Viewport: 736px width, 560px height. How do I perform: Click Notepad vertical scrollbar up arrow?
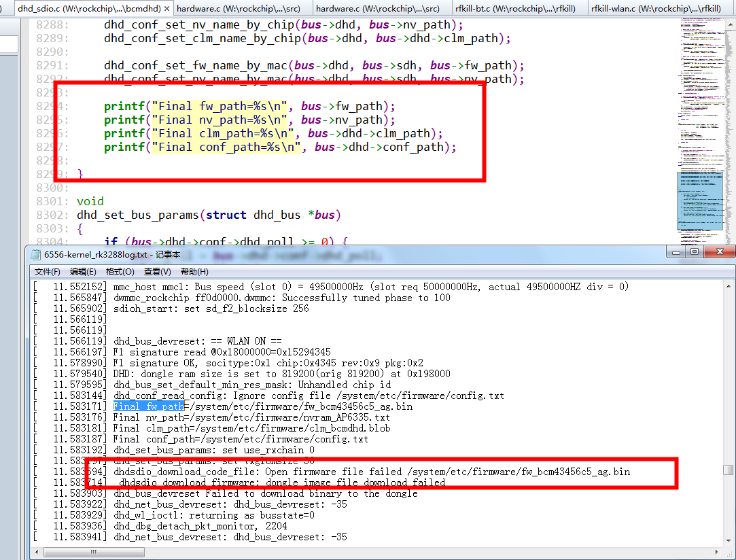[x=728, y=286]
